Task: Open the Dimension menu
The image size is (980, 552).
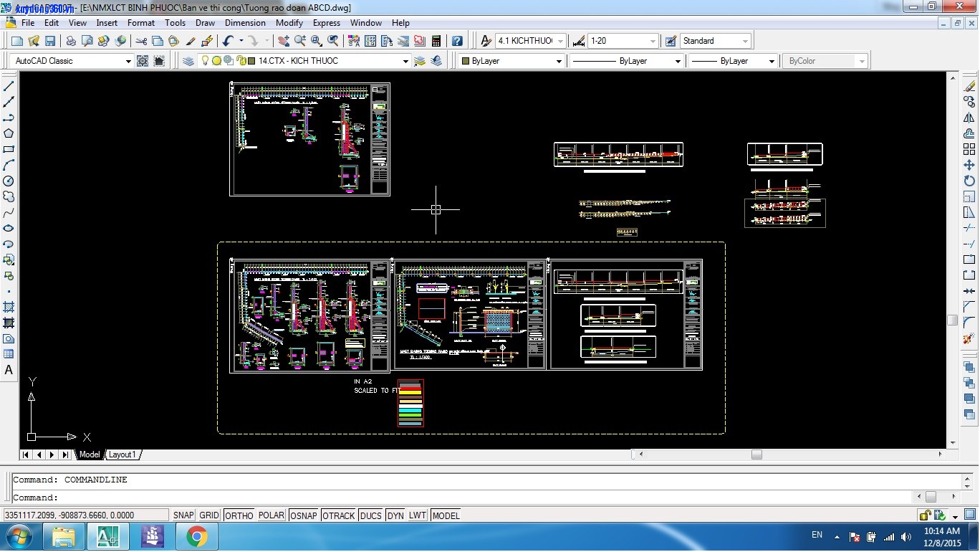Action: click(x=245, y=23)
